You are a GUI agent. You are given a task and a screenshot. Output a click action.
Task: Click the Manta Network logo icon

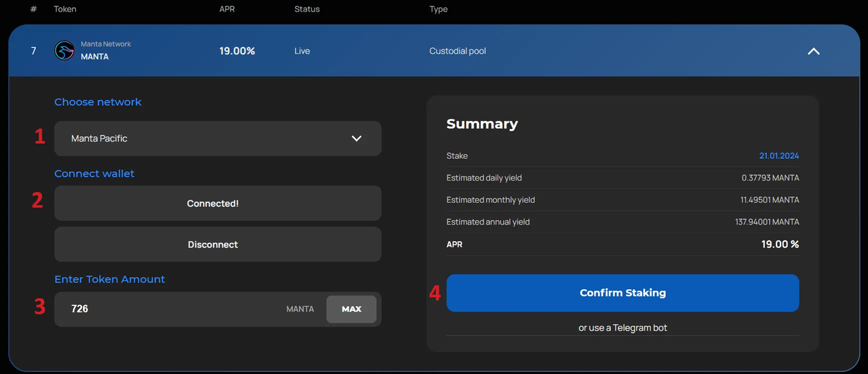point(64,51)
